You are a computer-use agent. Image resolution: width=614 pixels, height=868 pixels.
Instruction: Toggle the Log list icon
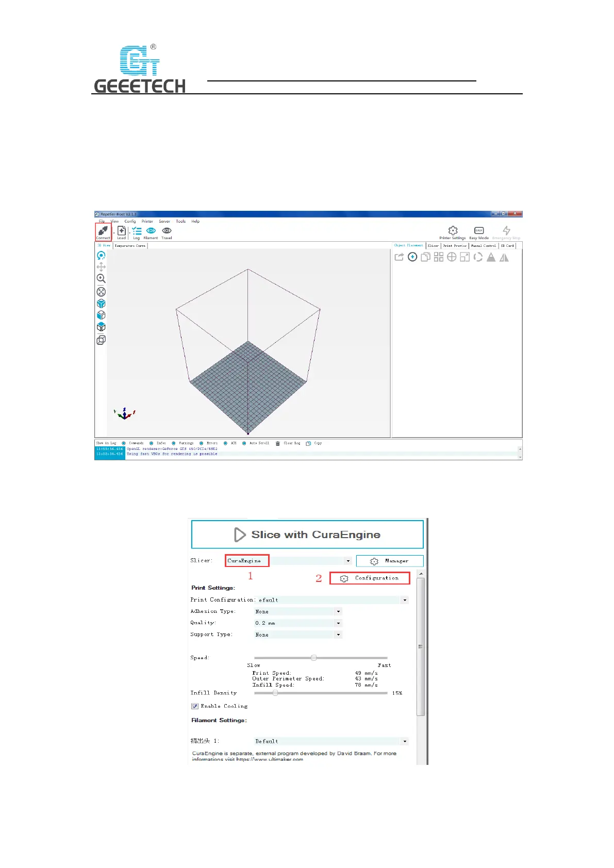[137, 231]
